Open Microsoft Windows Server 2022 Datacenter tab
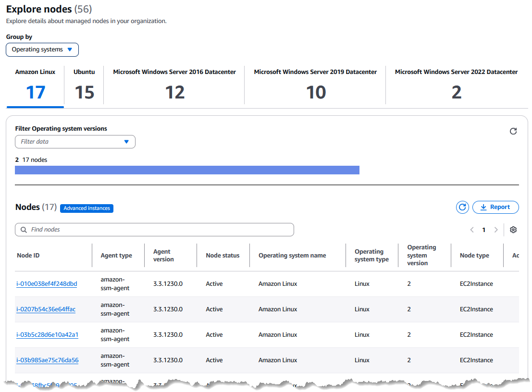Viewport: 532px width, 392px height. tap(456, 85)
